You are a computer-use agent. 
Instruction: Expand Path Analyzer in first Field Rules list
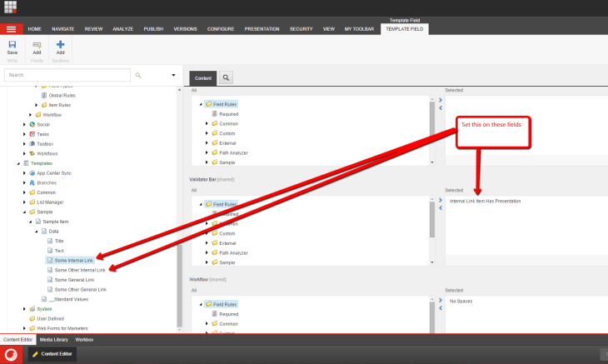click(207, 152)
